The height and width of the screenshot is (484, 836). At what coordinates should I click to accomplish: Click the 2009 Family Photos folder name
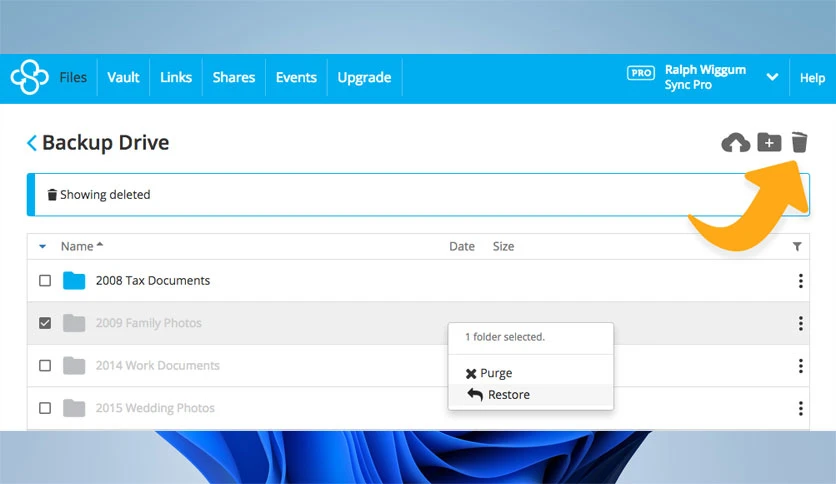pyautogui.click(x=149, y=323)
